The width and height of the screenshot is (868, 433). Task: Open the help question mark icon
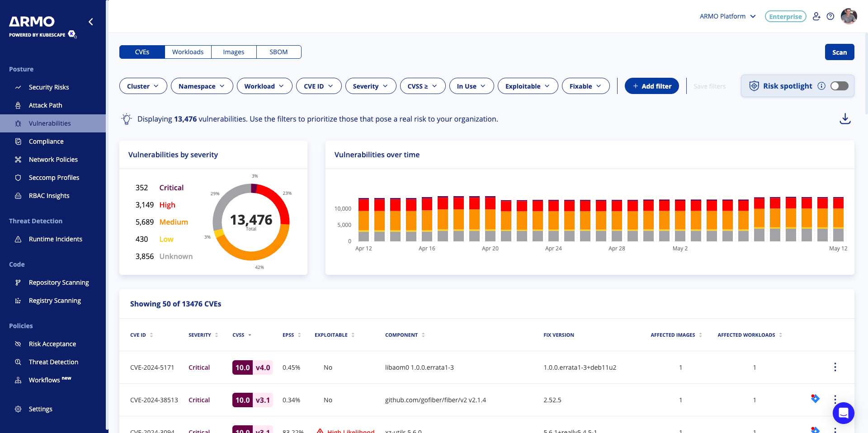pos(830,16)
